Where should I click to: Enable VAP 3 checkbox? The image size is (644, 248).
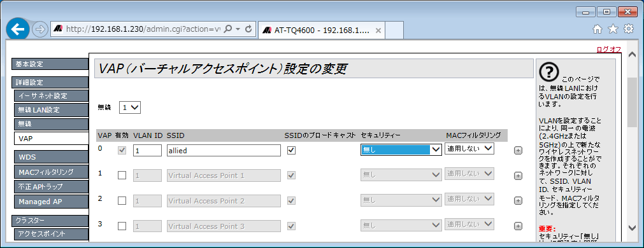pos(122,226)
